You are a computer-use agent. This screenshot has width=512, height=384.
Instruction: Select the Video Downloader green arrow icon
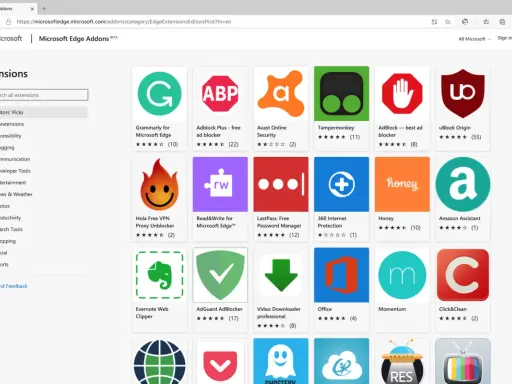pos(281,275)
